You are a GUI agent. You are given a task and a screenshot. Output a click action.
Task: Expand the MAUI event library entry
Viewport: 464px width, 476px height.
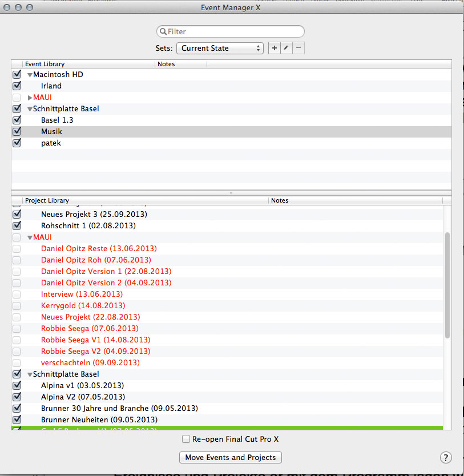pos(30,98)
